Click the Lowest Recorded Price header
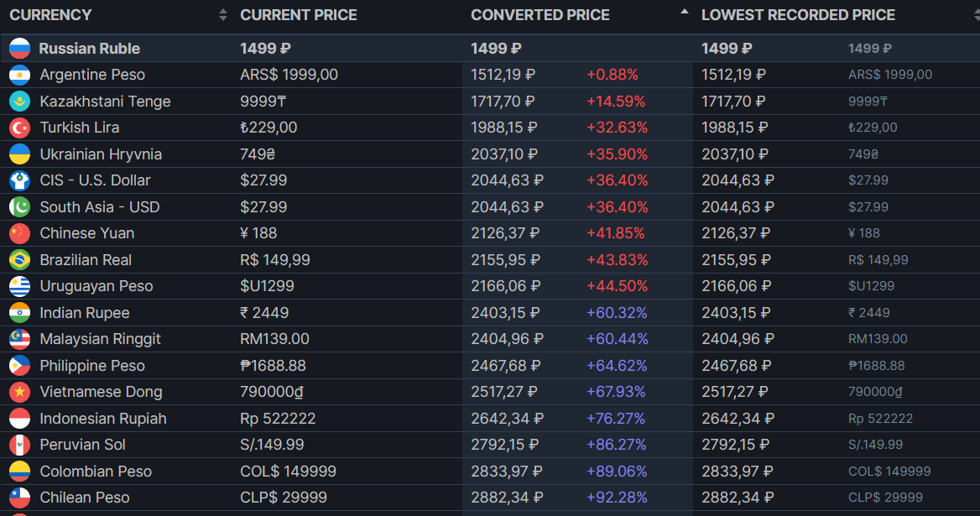The height and width of the screenshot is (516, 980). click(798, 15)
